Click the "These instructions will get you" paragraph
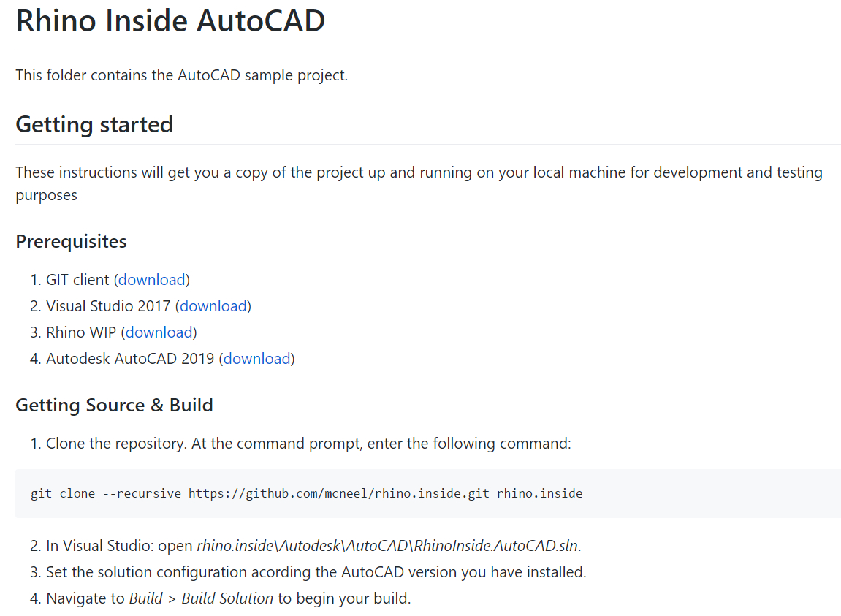This screenshot has width=841, height=616. tap(419, 172)
